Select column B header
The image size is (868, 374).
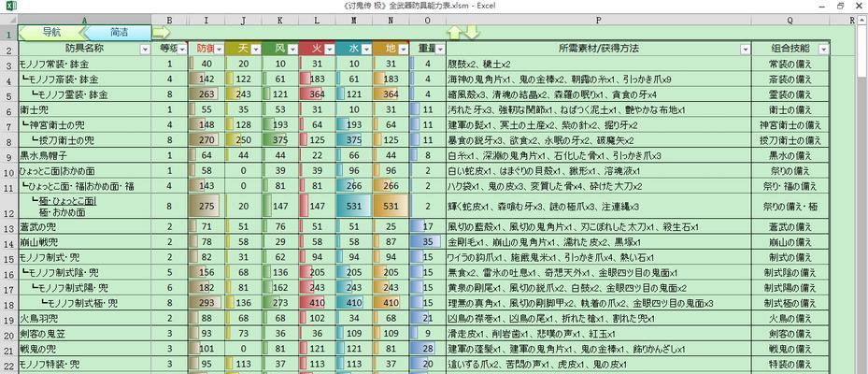pos(169,20)
